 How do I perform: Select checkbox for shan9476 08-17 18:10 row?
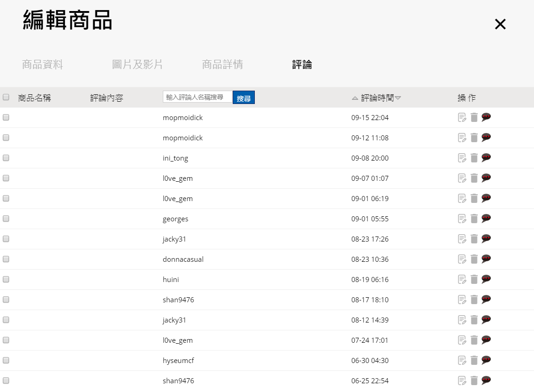pyautogui.click(x=6, y=300)
